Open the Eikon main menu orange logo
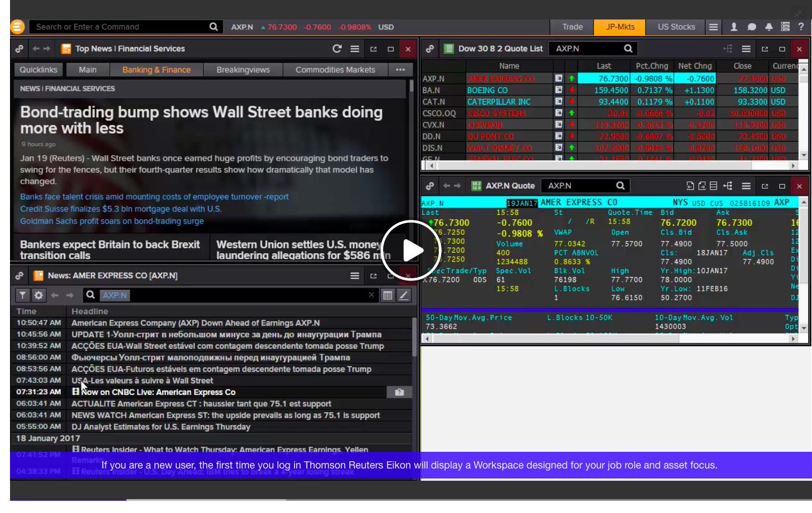812x513 pixels. (x=17, y=27)
